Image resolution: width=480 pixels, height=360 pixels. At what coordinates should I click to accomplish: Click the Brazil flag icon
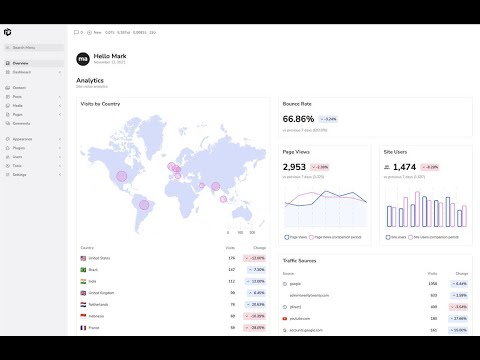click(x=83, y=270)
